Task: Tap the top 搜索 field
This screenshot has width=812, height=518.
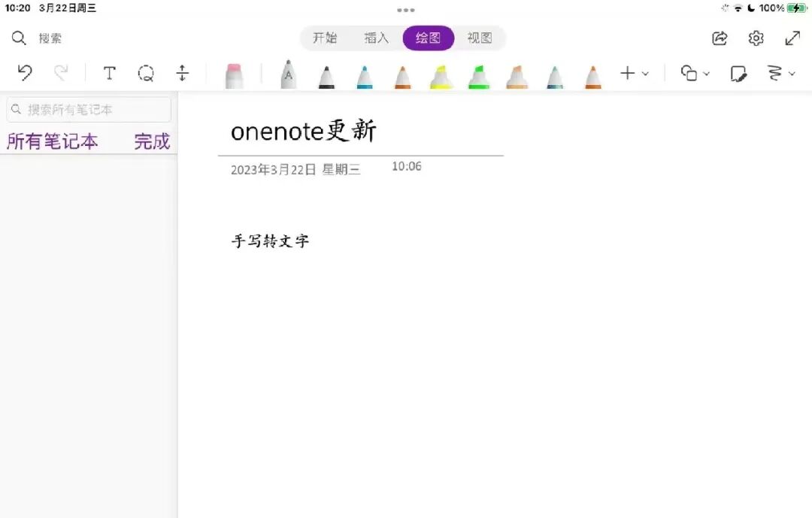Action: tap(50, 38)
